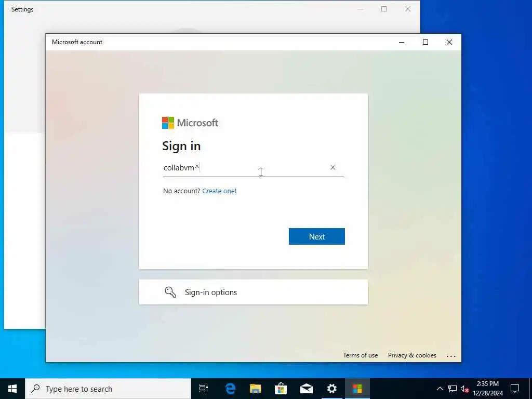This screenshot has width=532, height=399.
Task: Open Terms of use link
Action: pos(361,355)
